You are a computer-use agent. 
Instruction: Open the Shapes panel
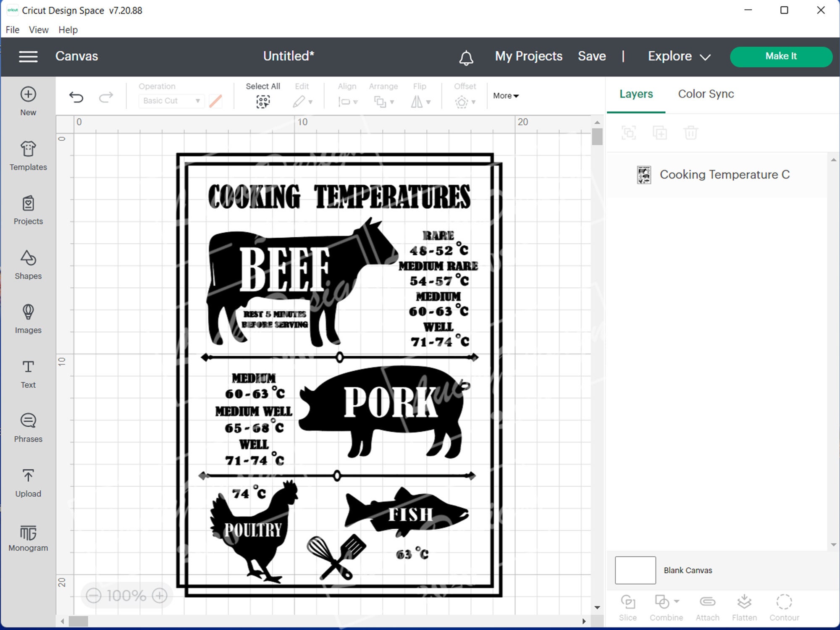(x=28, y=265)
